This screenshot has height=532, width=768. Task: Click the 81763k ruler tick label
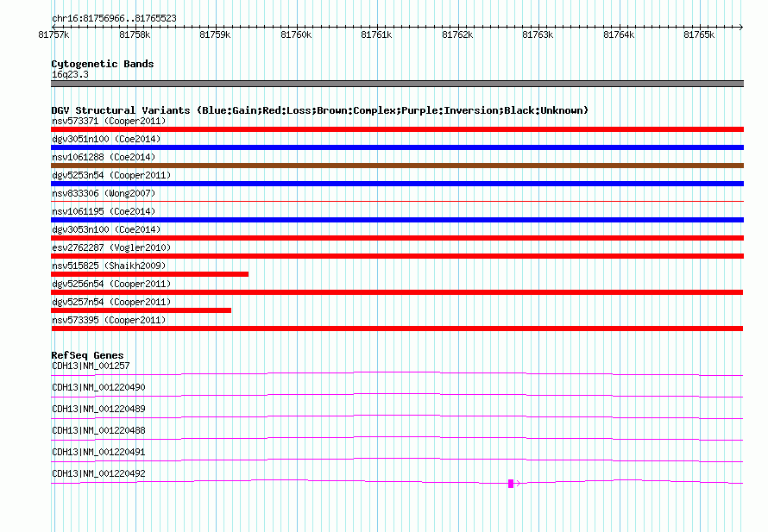pos(538,34)
